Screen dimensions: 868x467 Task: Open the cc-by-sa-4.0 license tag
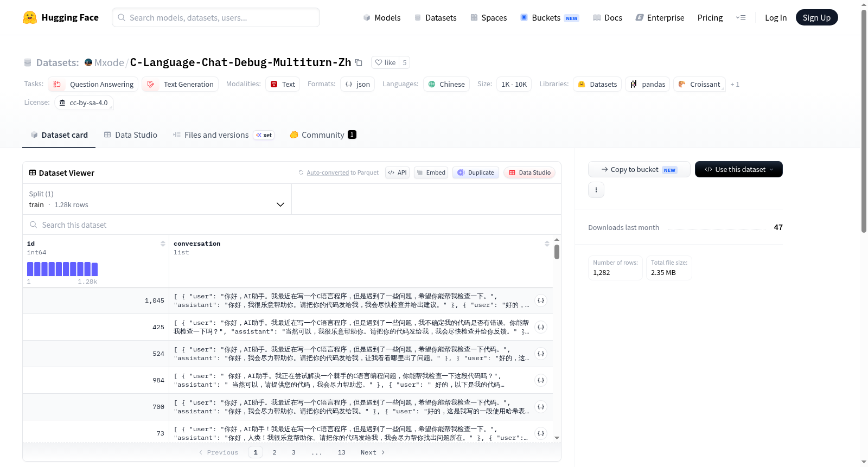point(84,103)
